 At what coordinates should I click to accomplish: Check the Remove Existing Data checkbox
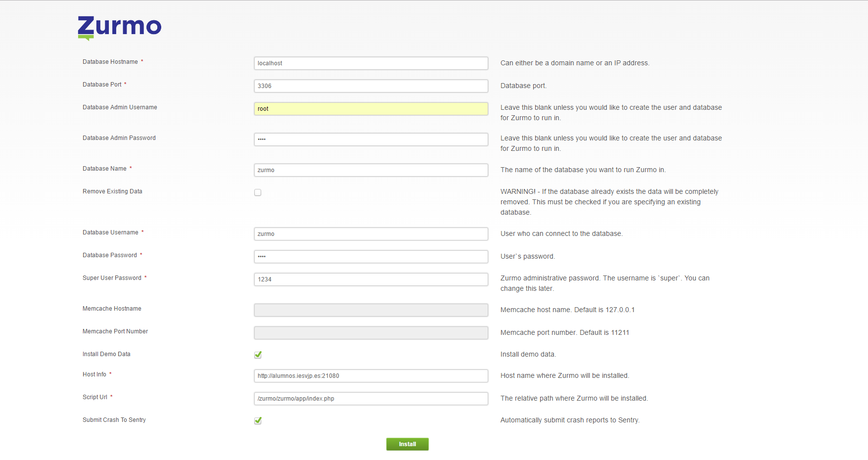258,192
